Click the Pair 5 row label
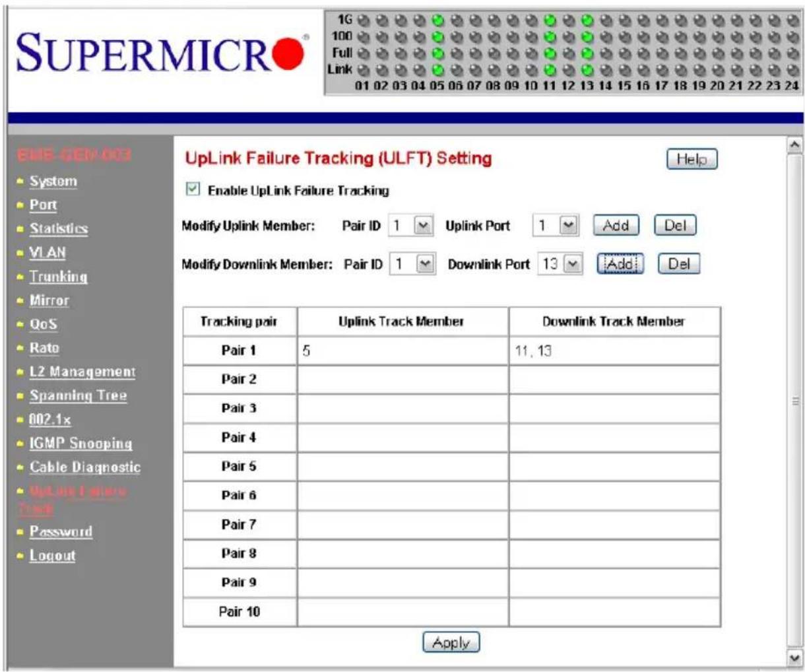Viewport: 805px width, 672px height. [239, 467]
